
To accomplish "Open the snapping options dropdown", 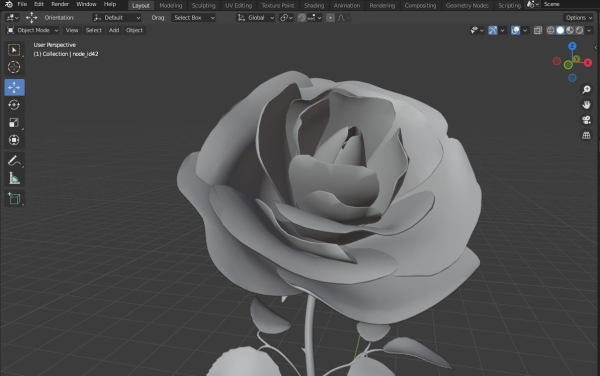I will point(315,18).
